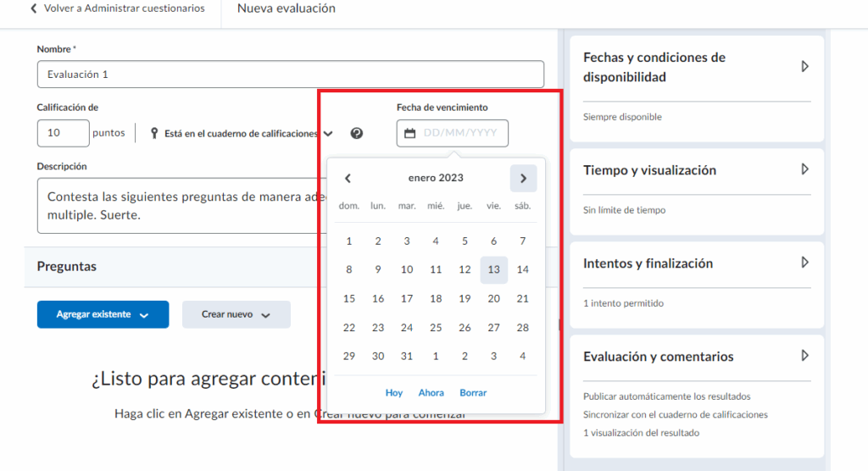Screen dimensions: 868x471
Task: Expand Evaluación y comentarios section
Action: click(804, 356)
